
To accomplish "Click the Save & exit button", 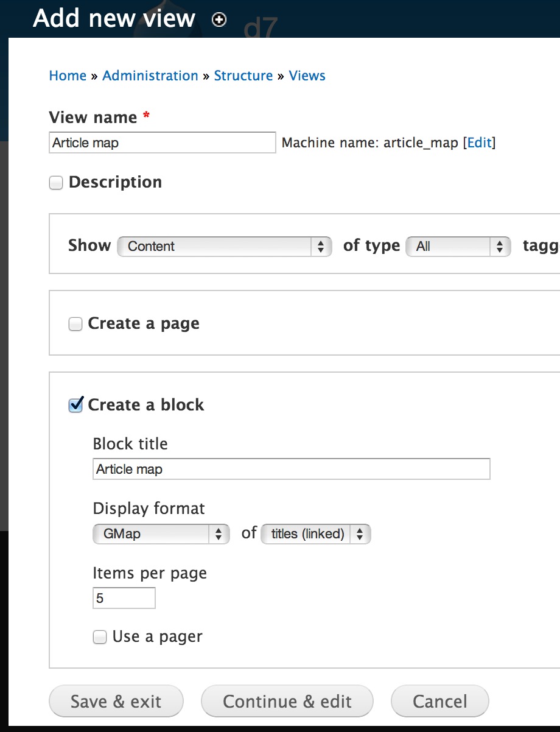I will pyautogui.click(x=116, y=701).
